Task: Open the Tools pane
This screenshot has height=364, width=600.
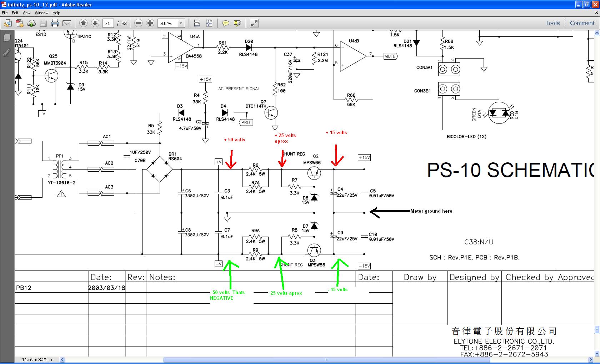Action: pyautogui.click(x=552, y=23)
